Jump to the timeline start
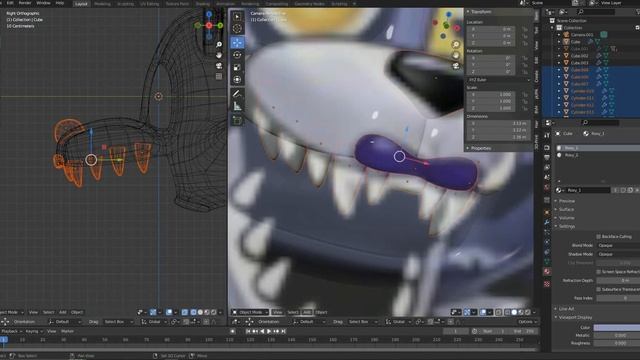Image resolution: width=640 pixels, height=360 pixels. coord(248,331)
